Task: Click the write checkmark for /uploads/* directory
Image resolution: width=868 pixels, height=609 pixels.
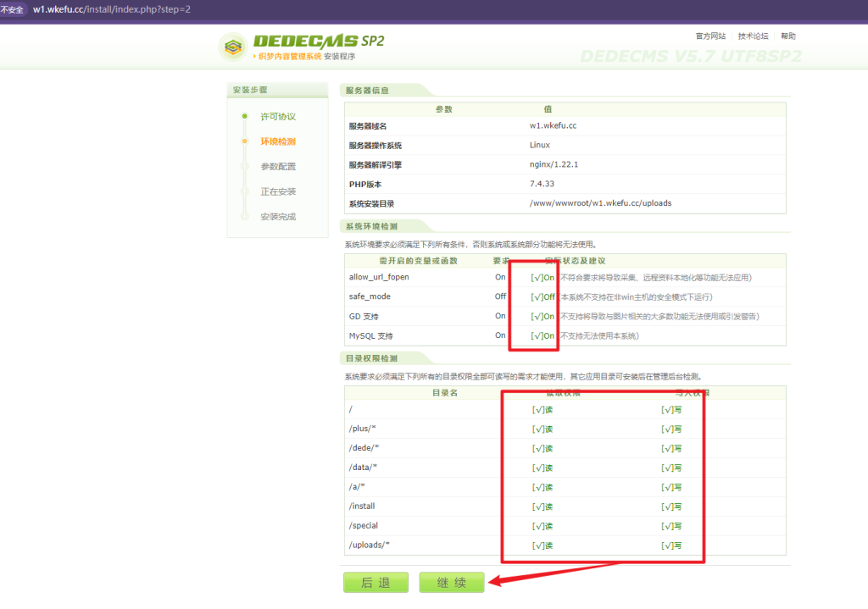Action: click(x=671, y=545)
